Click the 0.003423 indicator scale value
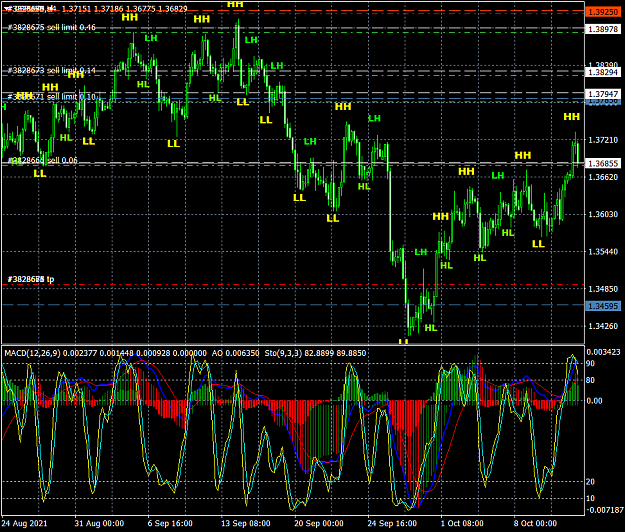This screenshot has height=532, width=625. coord(603,352)
